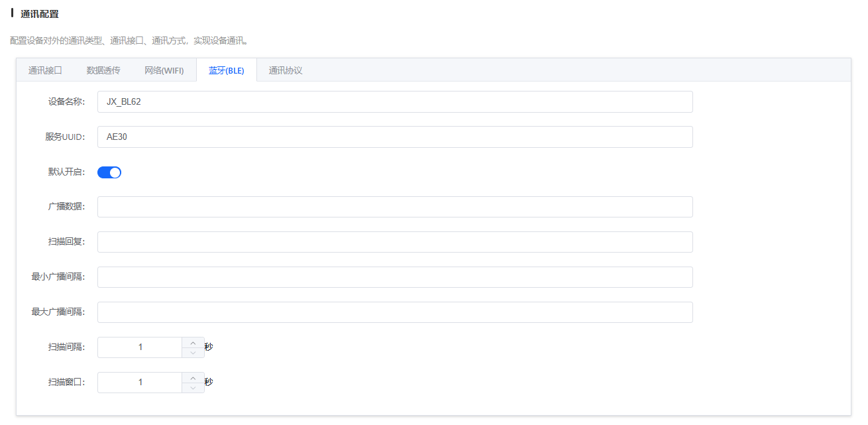
Task: Click the 蓝牙(BLE) tab
Action: pos(227,70)
